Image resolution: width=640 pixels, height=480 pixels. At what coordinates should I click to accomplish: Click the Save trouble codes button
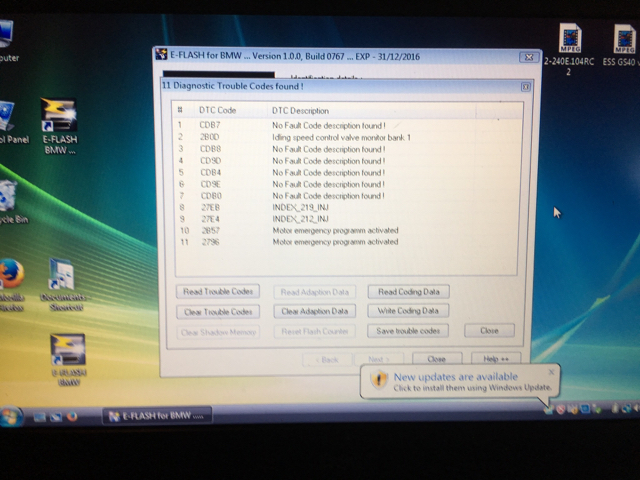click(x=408, y=331)
